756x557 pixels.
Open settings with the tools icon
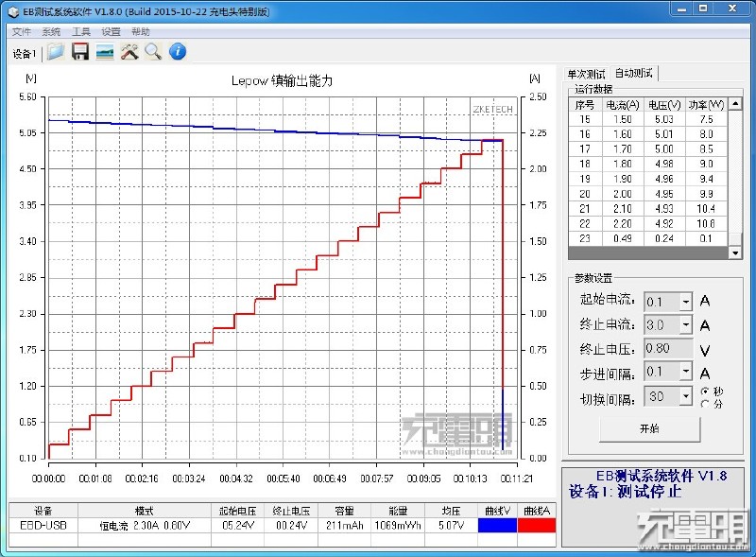click(130, 52)
